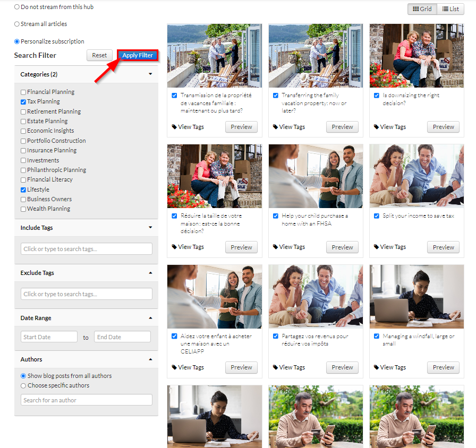
Task: View Tags for Help your child purchase a home
Action: [x=289, y=247]
